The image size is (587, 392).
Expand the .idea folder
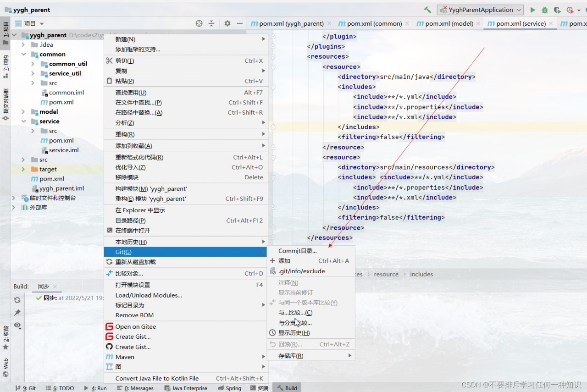point(23,45)
